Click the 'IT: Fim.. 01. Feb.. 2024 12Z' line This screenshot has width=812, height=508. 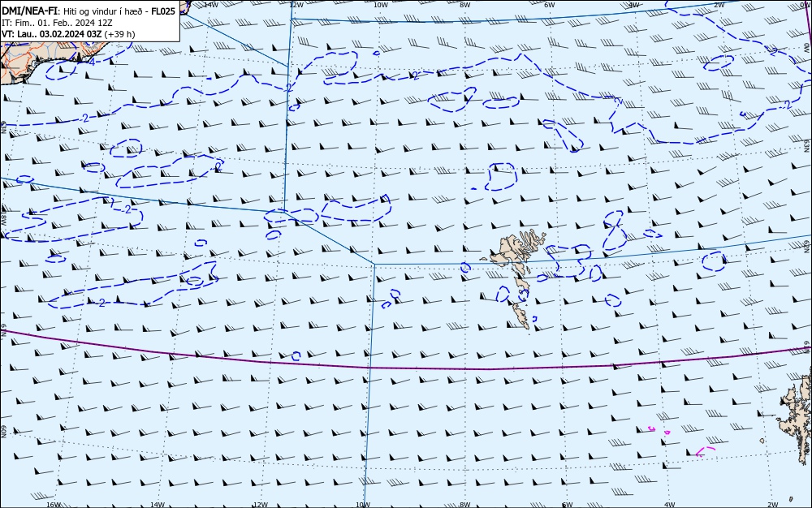point(57,23)
